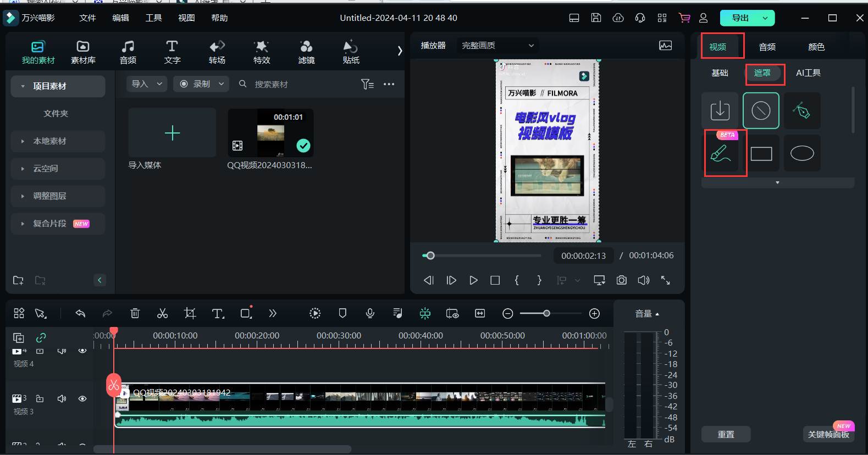Expand the 本地素材 tree item

[23, 141]
